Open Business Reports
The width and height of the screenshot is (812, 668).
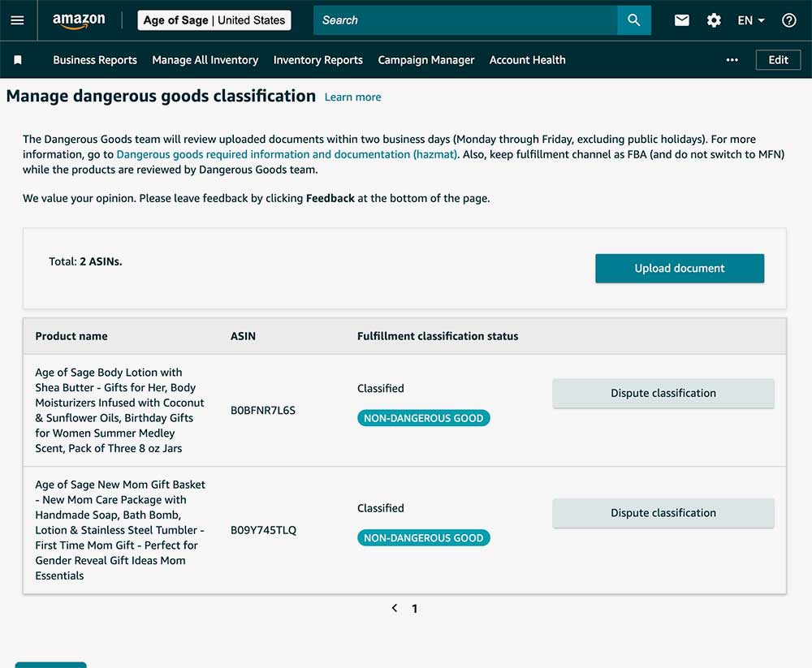(x=95, y=60)
